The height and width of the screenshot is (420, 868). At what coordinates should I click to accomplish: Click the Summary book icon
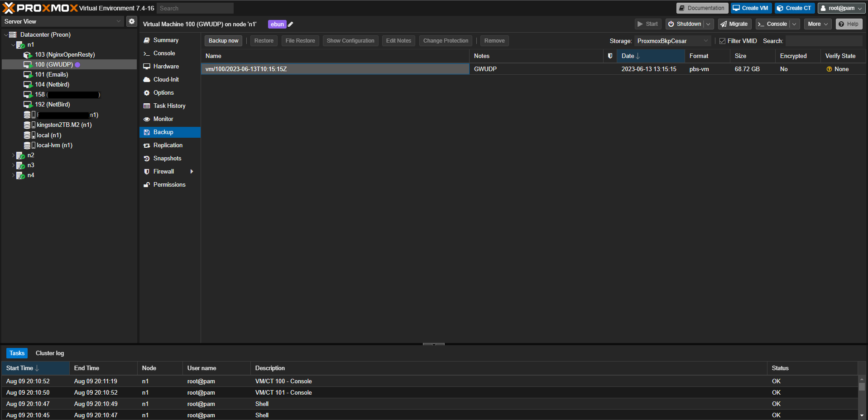pos(147,40)
